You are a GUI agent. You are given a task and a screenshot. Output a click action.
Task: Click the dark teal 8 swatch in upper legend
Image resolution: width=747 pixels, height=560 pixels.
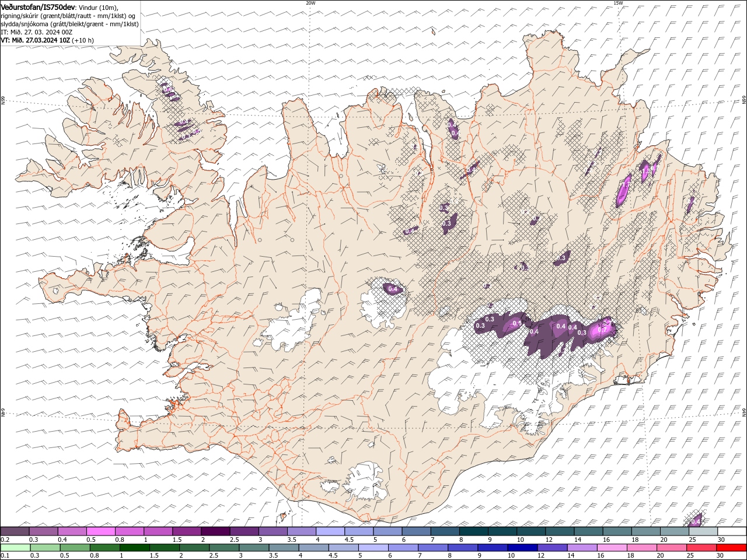(473, 531)
